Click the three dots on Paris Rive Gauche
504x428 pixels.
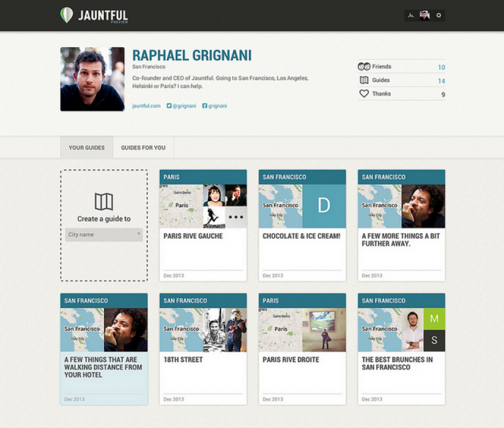pos(236,217)
